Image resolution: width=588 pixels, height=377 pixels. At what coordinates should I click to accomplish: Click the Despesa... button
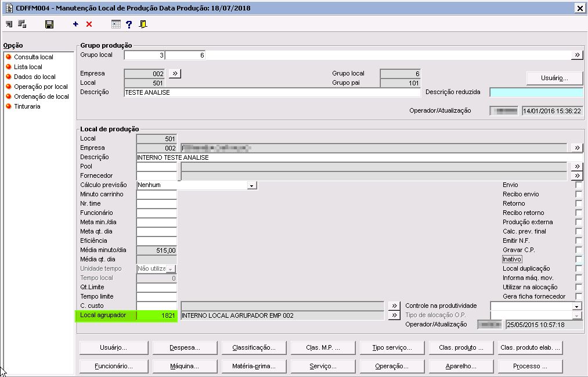click(x=185, y=348)
